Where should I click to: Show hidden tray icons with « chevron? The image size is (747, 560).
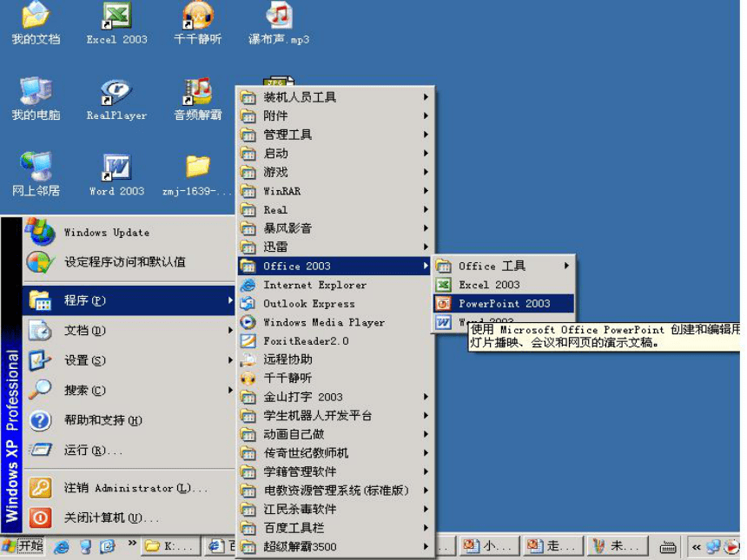[697, 547]
